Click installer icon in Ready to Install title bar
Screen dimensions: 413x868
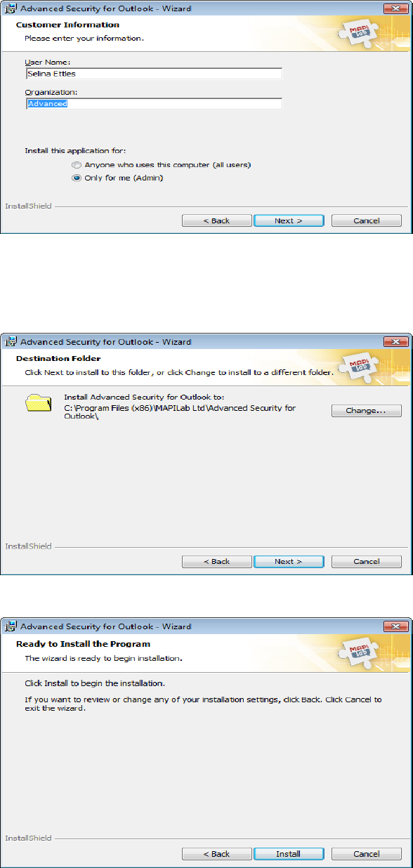coord(11,626)
